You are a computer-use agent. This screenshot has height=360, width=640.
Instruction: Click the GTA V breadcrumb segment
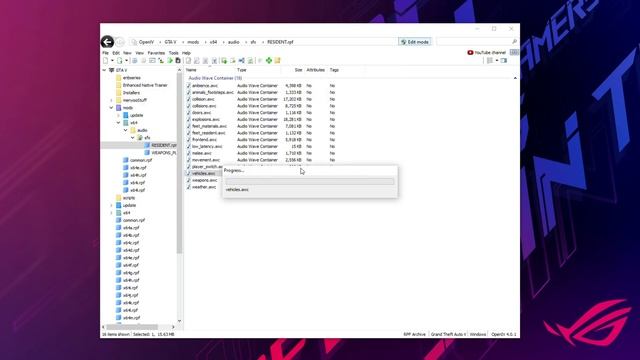coord(171,42)
